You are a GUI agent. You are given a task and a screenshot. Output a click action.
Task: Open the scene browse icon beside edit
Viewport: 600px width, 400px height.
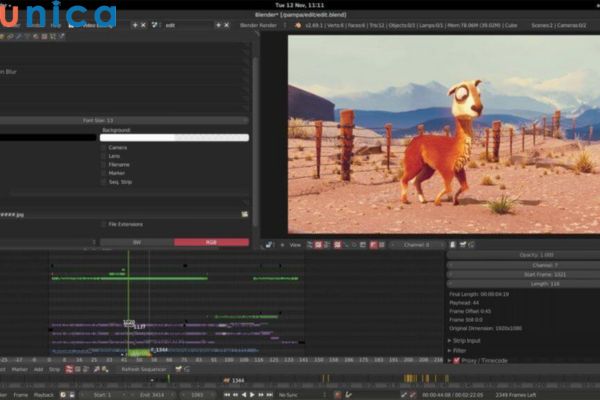pos(154,25)
